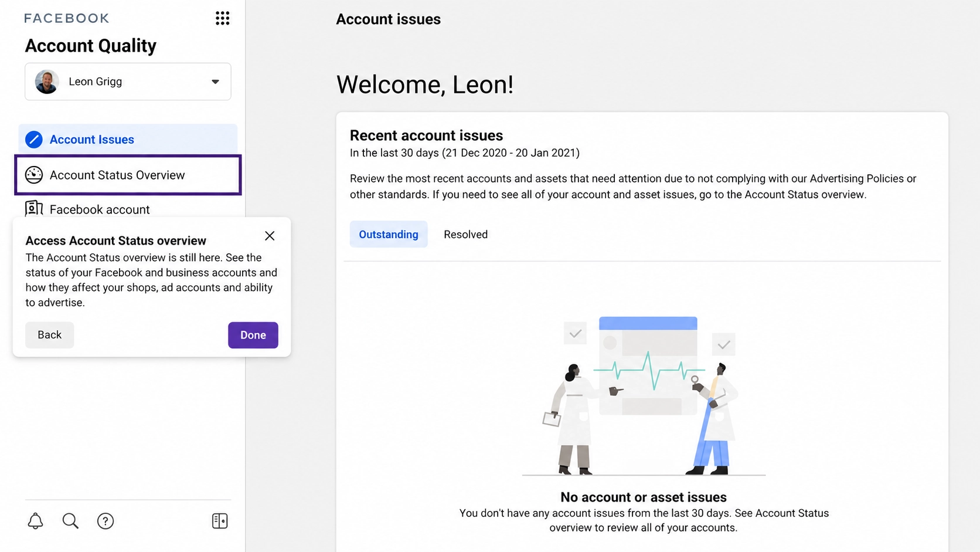Open notifications bell icon
The height and width of the screenshot is (552, 980).
coord(36,521)
